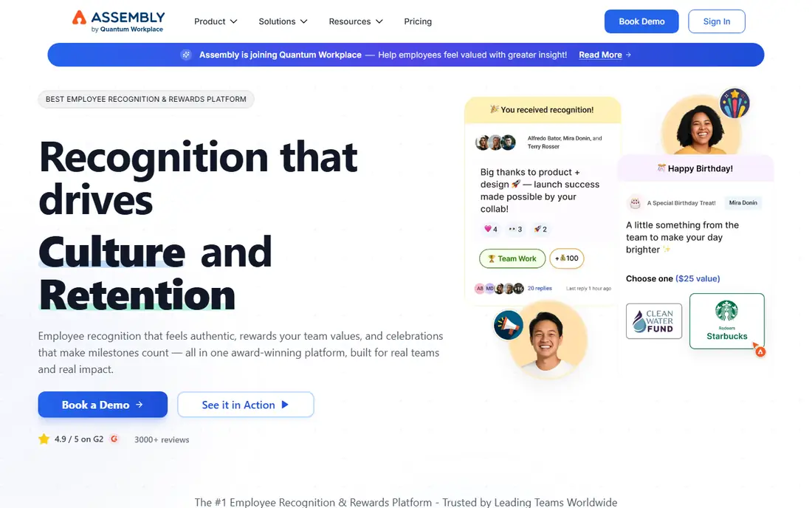Select the Starbucks reward option
Image resolution: width=812 pixels, height=508 pixels.
(x=726, y=321)
